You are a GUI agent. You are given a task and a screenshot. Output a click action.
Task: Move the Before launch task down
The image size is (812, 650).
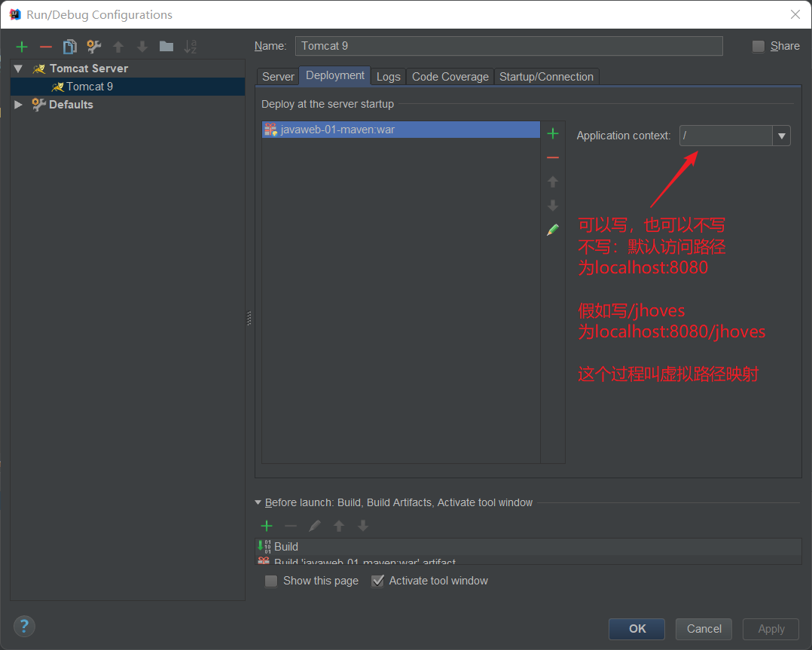click(x=362, y=526)
